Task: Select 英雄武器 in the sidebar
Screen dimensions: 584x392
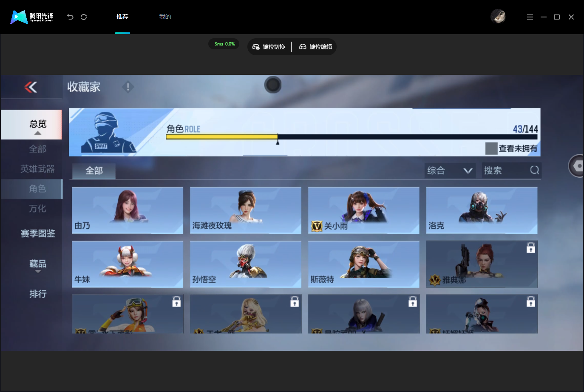Action: (37, 169)
